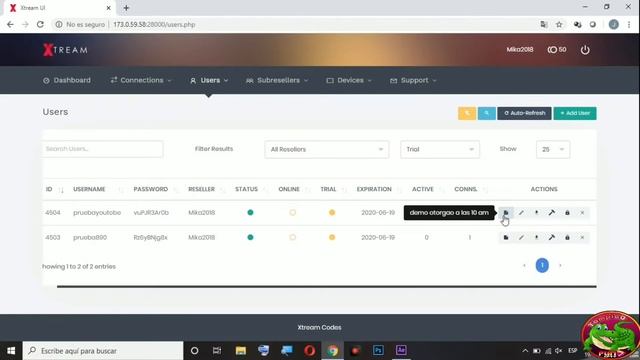The width and height of the screenshot is (640, 360).
Task: Go back using the browser back arrow
Action: 10,24
